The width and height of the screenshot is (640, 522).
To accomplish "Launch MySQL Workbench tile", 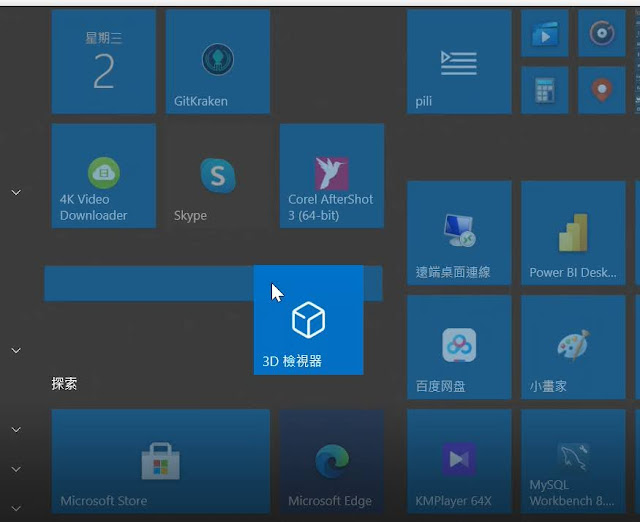I will point(573,461).
